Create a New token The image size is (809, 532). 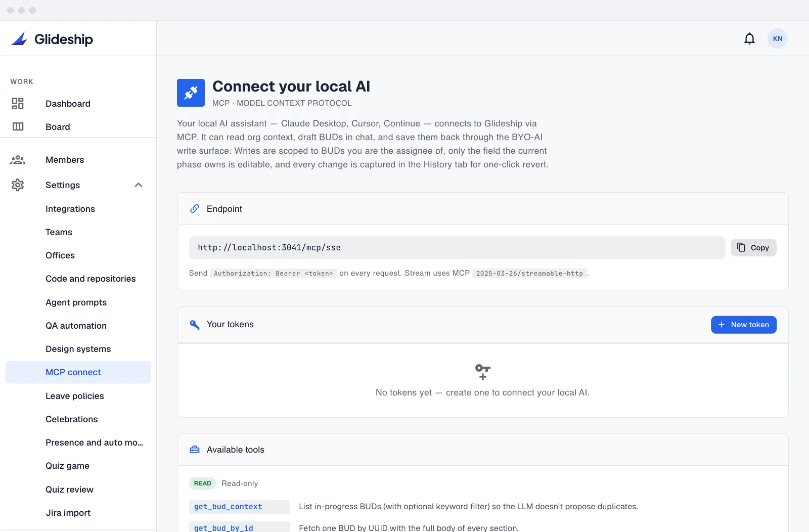(743, 325)
